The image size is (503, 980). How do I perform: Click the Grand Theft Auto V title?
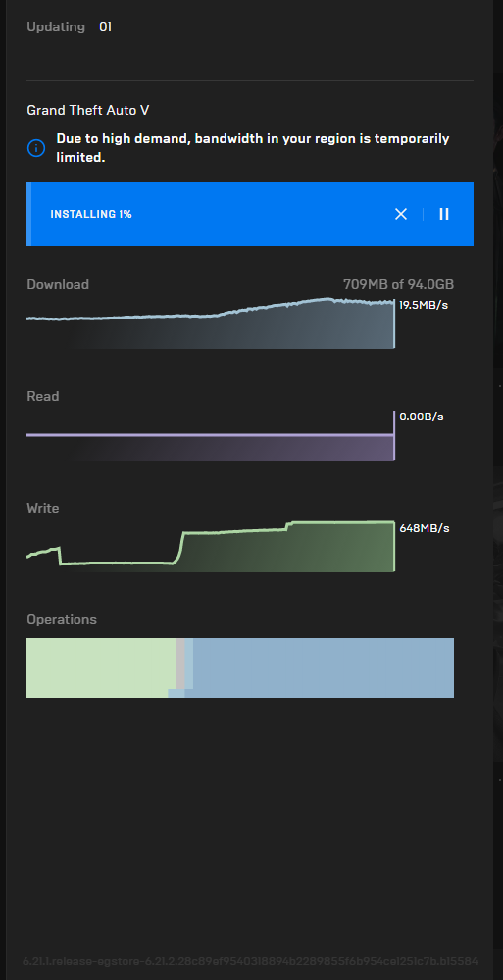point(88,110)
